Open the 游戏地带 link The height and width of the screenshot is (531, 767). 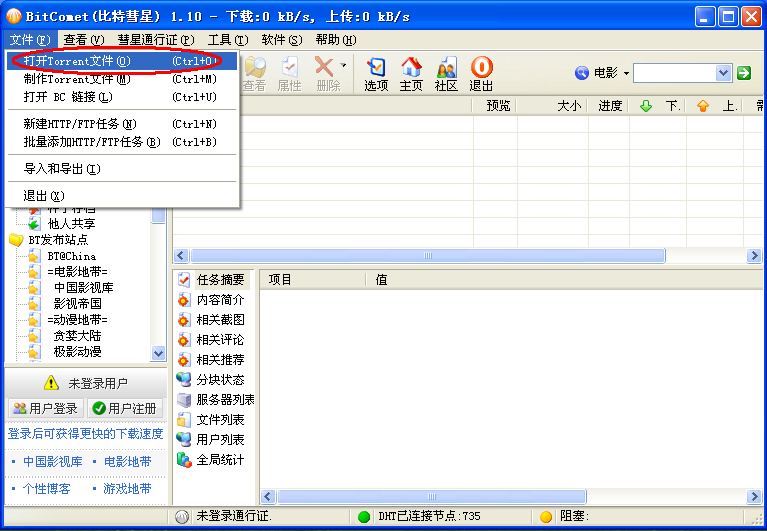(127, 488)
